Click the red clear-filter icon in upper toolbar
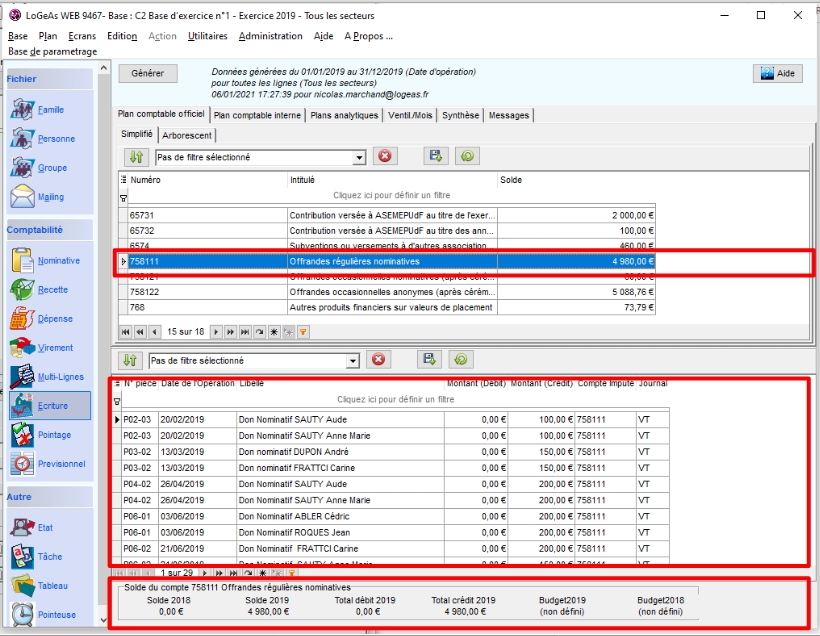820x636 pixels. pyautogui.click(x=385, y=157)
